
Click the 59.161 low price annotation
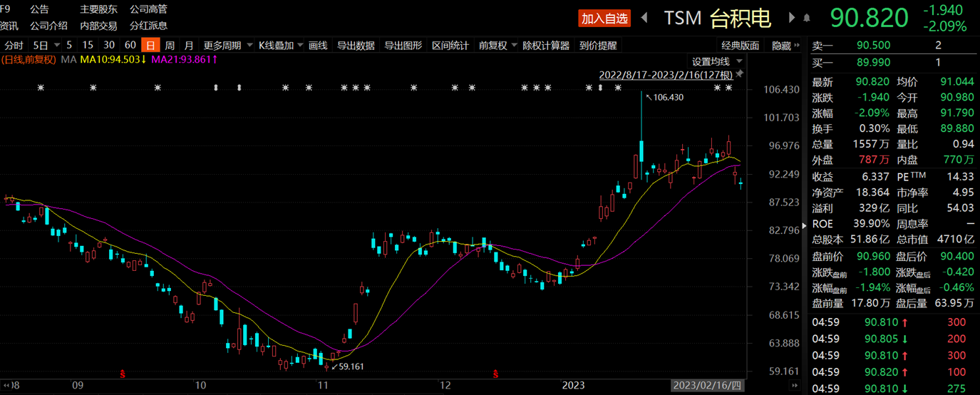349,366
